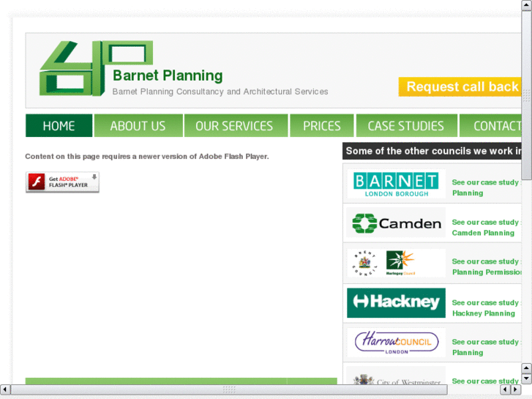Click the lower scroll up arrow above the down arrow
The image size is (532, 399).
pyautogui.click(x=526, y=368)
